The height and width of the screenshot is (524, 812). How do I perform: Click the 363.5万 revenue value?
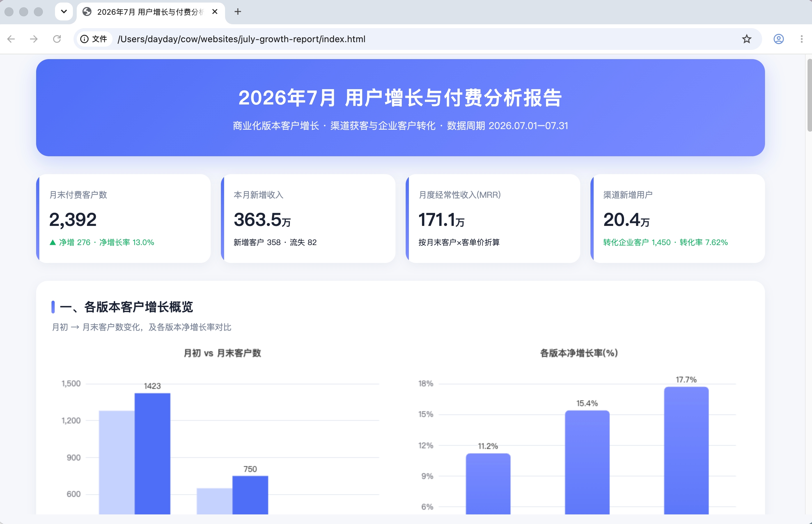pos(262,220)
